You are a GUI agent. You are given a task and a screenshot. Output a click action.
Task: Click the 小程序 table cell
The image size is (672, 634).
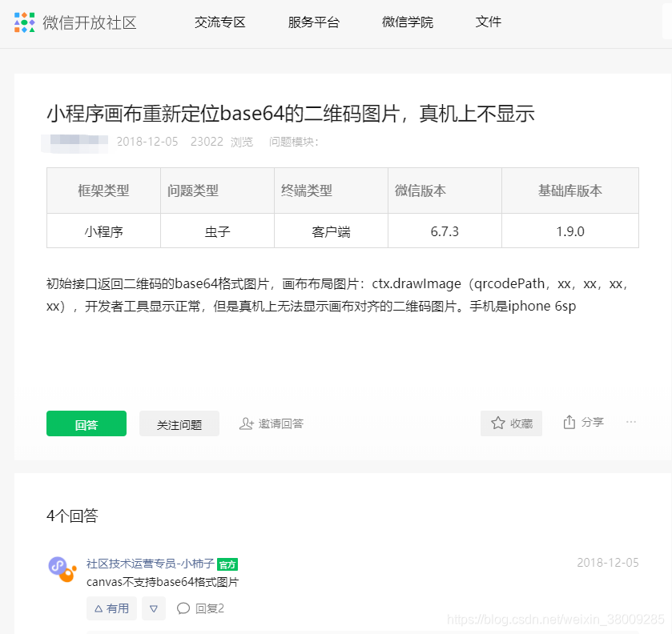click(103, 231)
